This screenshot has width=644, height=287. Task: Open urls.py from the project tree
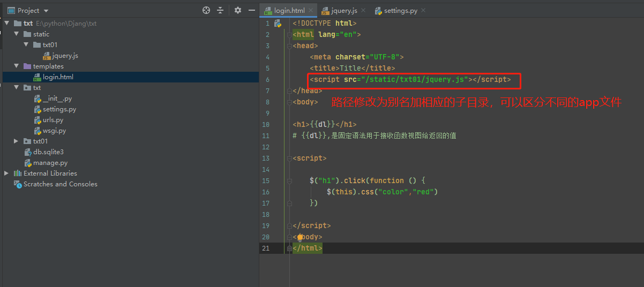click(53, 120)
